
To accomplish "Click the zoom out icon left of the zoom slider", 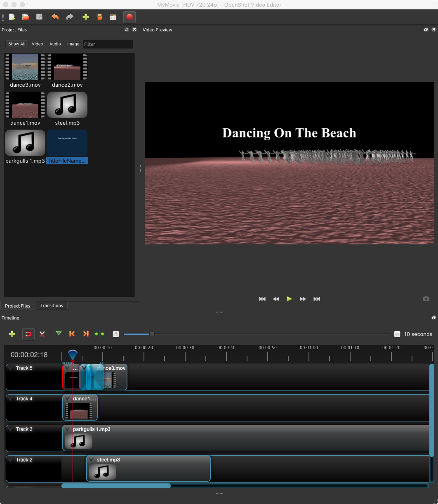I will (x=116, y=334).
